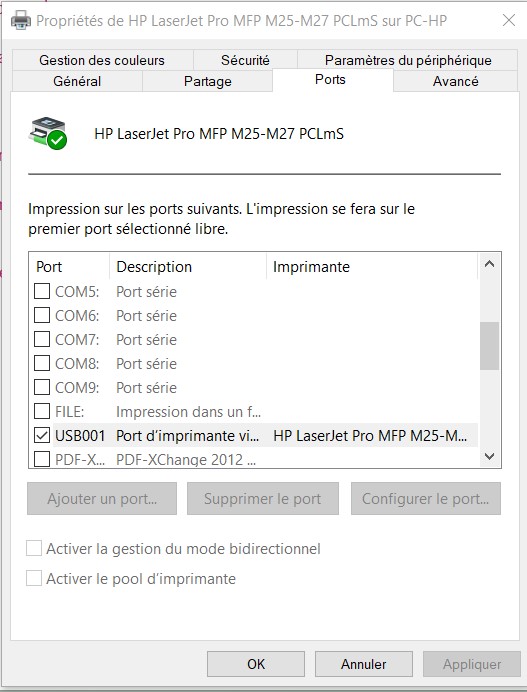Click the down arrow of the ports list scrollbar
This screenshot has height=692, width=527.
tap(489, 456)
